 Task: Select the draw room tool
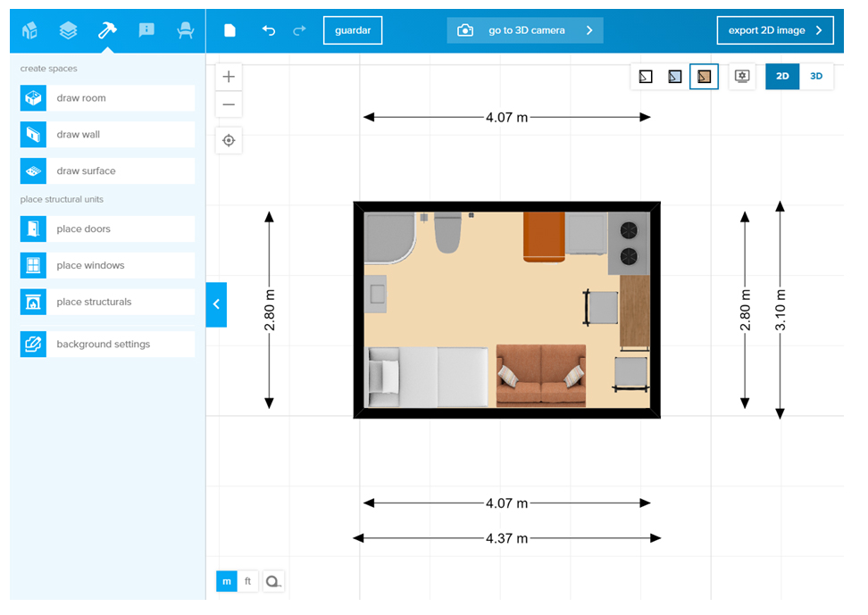pos(107,98)
